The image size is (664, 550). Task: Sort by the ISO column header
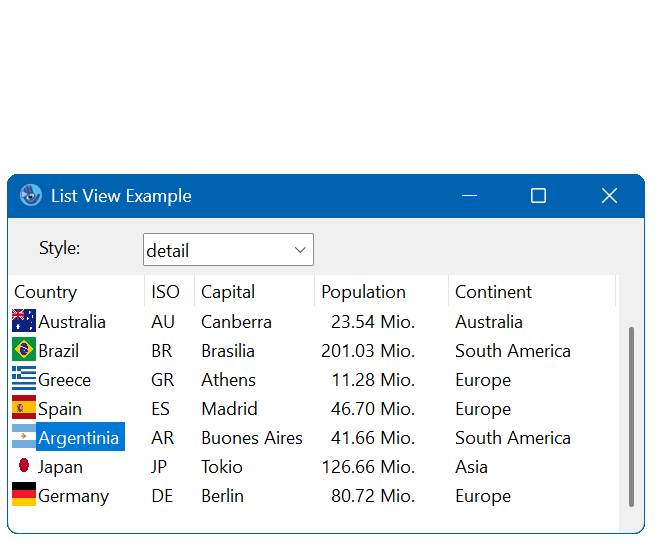pyautogui.click(x=169, y=292)
